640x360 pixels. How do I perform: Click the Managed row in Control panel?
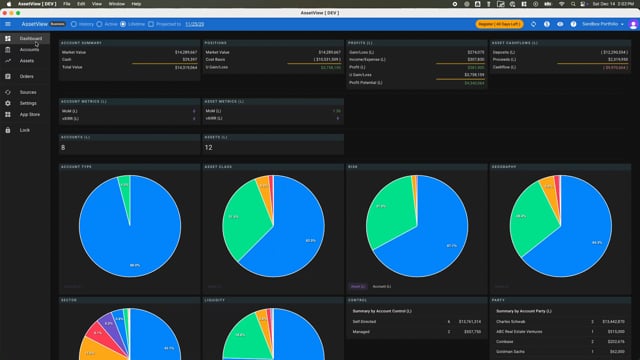tap(417, 332)
